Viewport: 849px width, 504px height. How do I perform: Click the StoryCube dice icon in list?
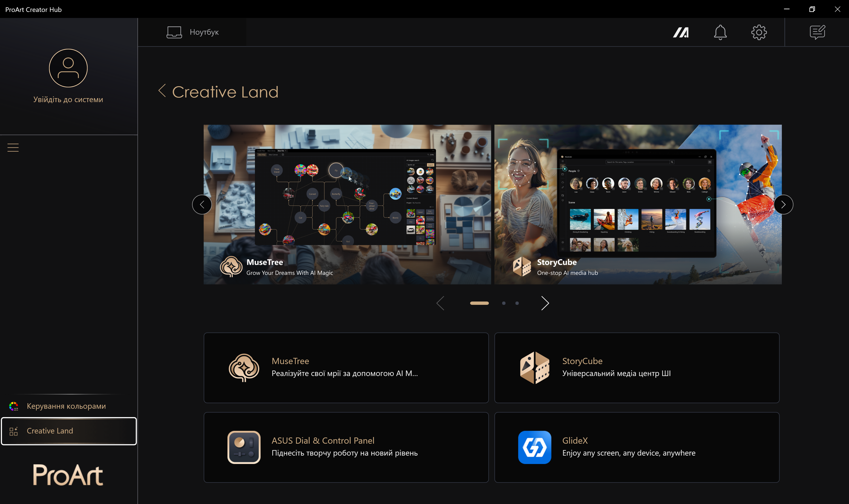[x=535, y=368]
